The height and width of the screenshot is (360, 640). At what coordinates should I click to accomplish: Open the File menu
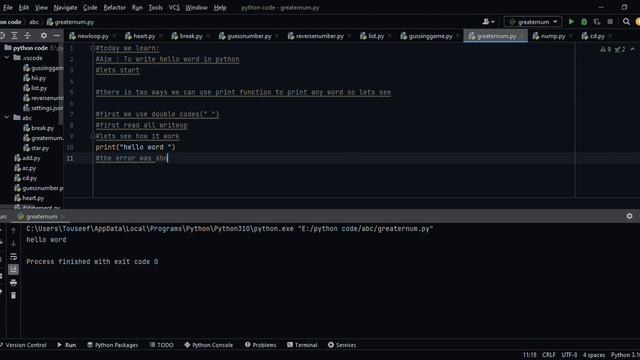(x=8, y=7)
